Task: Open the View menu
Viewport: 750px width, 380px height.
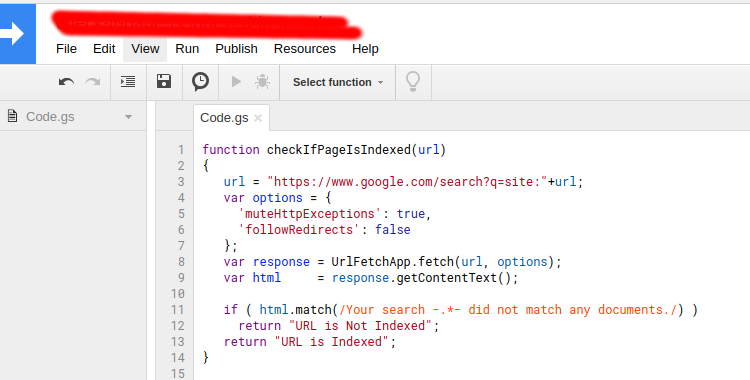Action: (x=145, y=49)
